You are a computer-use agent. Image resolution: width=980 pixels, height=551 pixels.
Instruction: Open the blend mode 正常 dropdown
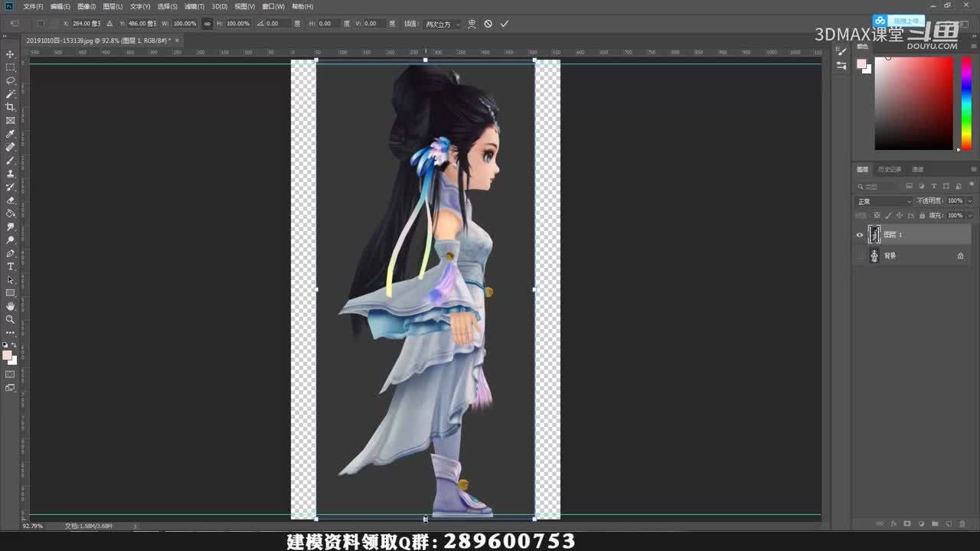tap(884, 201)
